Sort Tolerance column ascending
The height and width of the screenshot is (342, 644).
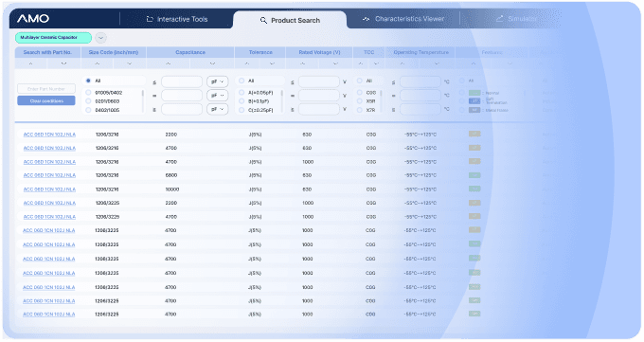(x=247, y=63)
